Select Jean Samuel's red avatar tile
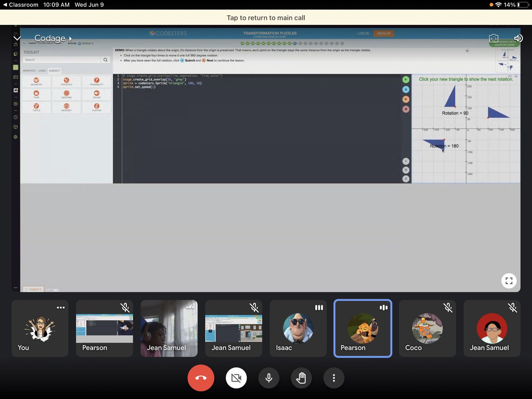 pyautogui.click(x=492, y=329)
